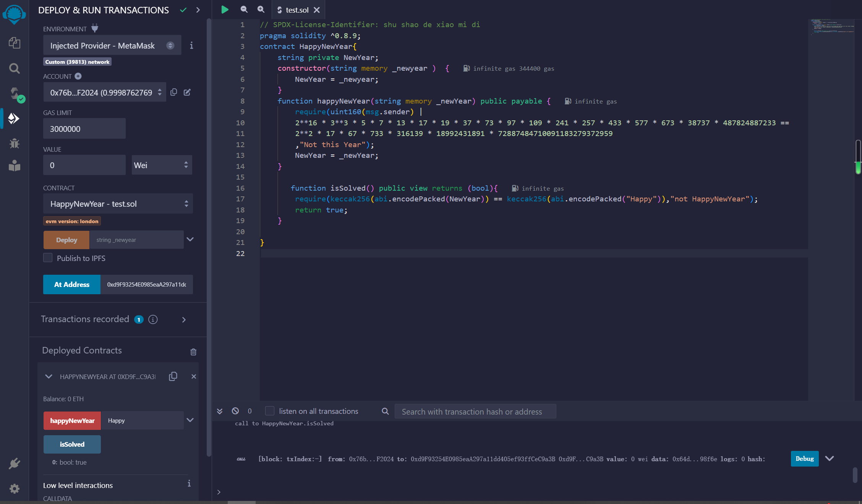Screen dimensions: 862x504
Task: Open the Search in files sidebar icon
Action: coord(14,68)
